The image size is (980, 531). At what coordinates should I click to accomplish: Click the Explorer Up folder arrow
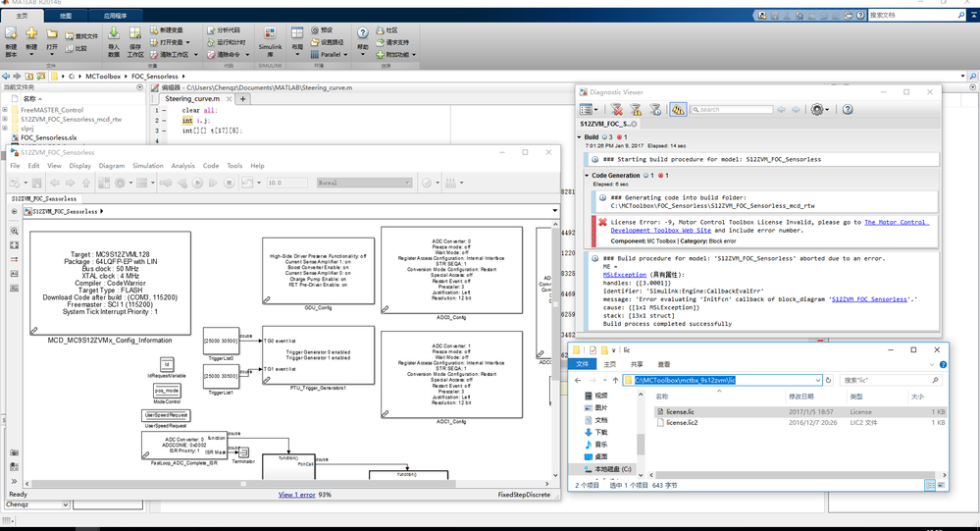coord(616,380)
